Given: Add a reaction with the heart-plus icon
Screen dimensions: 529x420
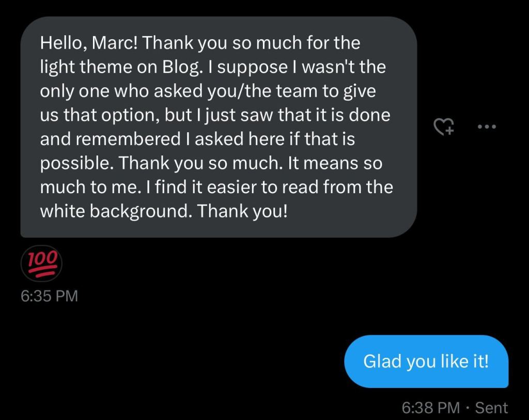Looking at the screenshot, I should pyautogui.click(x=443, y=126).
